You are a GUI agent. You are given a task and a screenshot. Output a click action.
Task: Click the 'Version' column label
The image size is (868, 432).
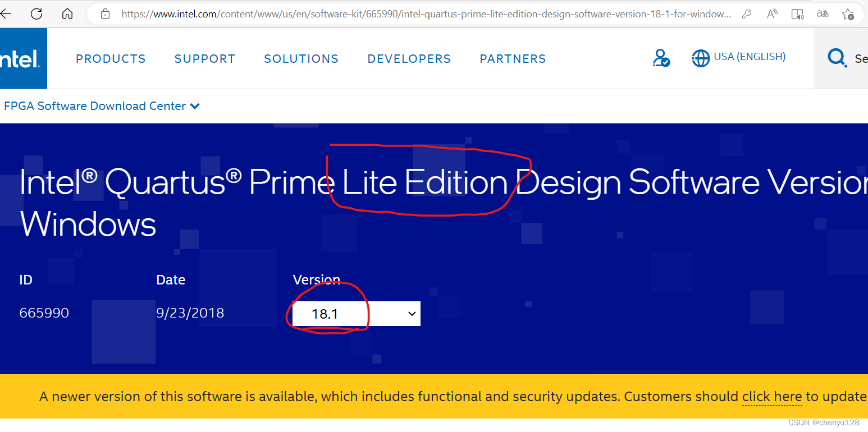point(317,280)
